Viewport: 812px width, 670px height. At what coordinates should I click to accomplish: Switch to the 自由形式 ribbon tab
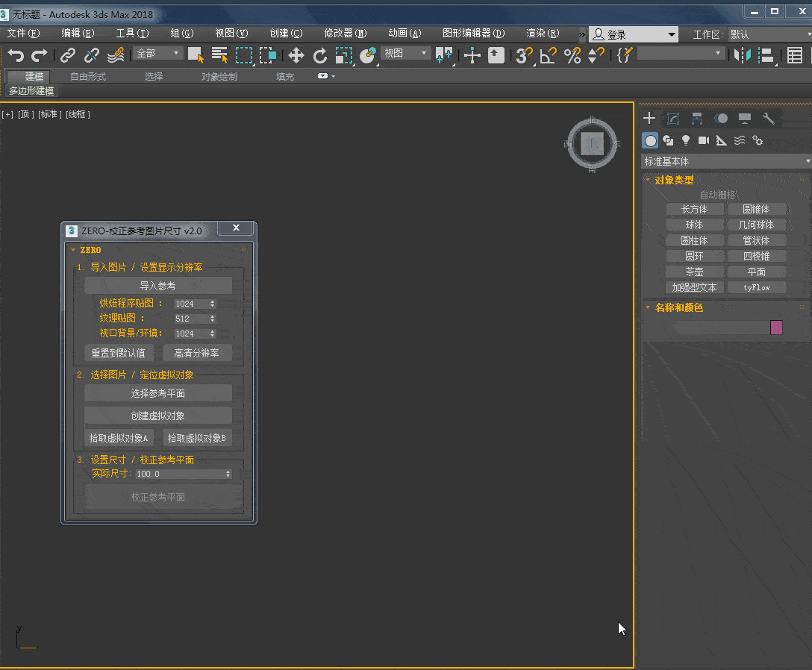coord(88,77)
